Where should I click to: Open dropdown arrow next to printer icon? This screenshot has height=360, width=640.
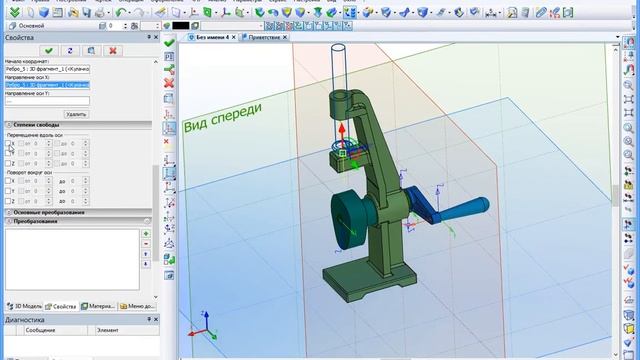[108, 13]
